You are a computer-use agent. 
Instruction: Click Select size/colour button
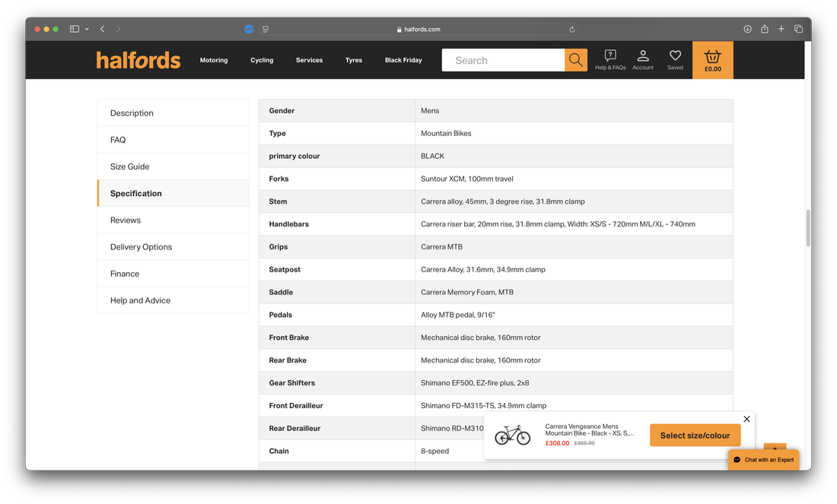(695, 435)
